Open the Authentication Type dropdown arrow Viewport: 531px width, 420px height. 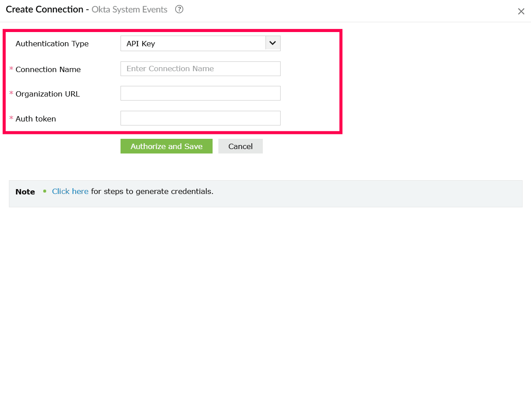pyautogui.click(x=273, y=43)
